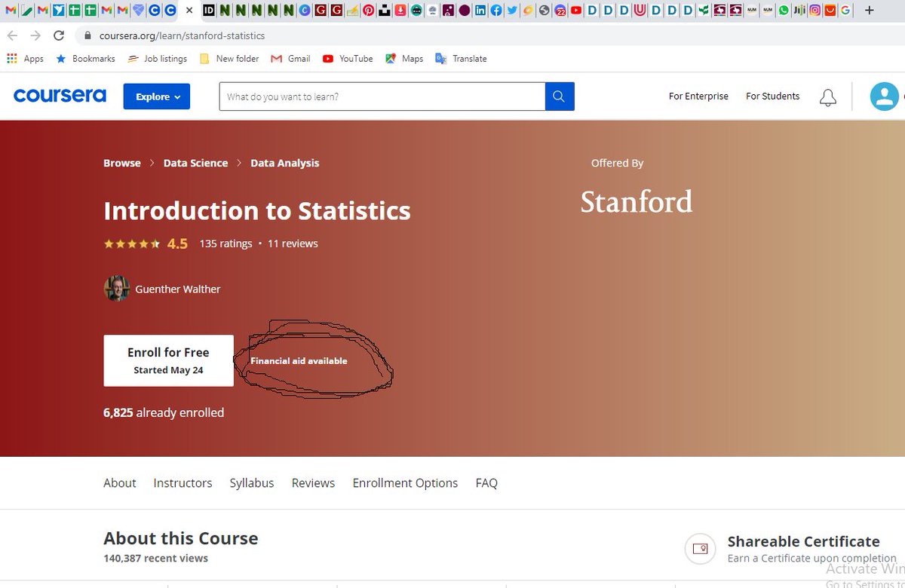
Task: Switch to the blue diamond favicon tab
Action: 138,11
